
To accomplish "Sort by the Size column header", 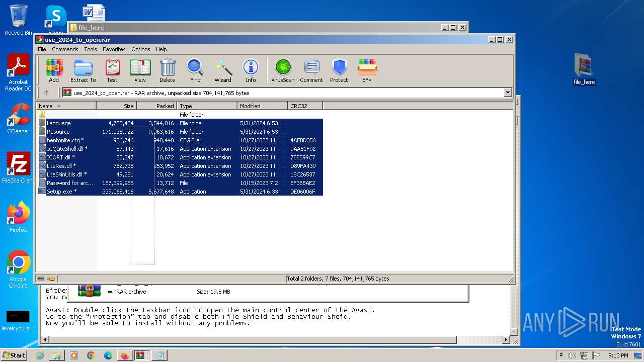I will [x=116, y=106].
